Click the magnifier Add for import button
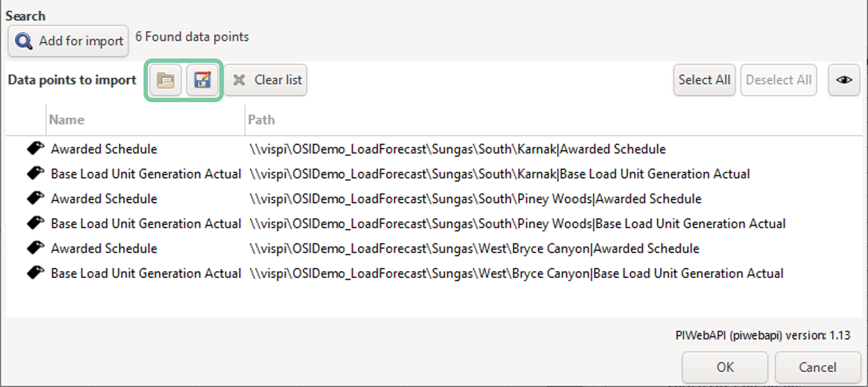Screen dimensions: 868x387 pos(68,41)
